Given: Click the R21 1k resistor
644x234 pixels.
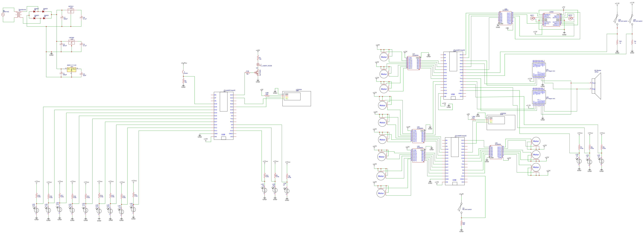Looking at the screenshot, I should pyautogui.click(x=617, y=42).
